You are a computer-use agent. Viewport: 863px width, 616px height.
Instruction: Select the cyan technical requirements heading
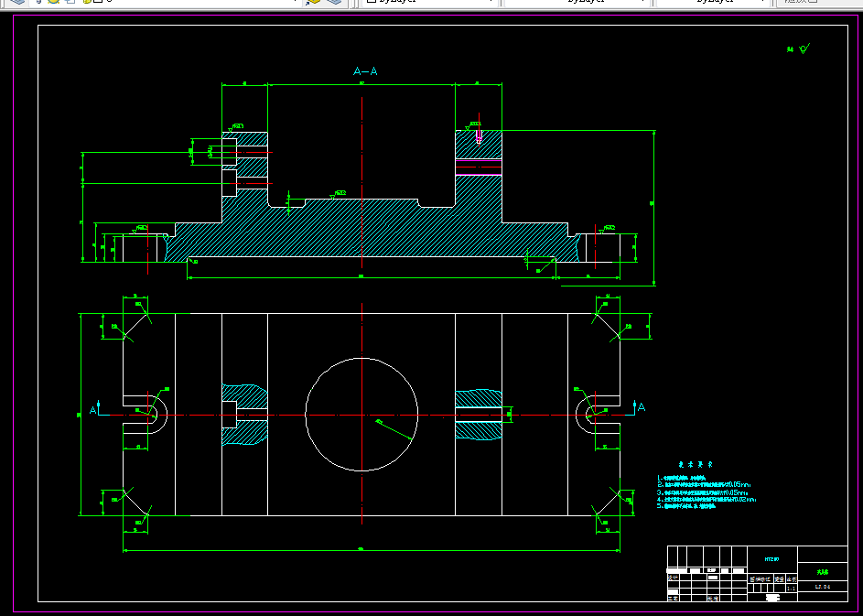[x=696, y=465]
